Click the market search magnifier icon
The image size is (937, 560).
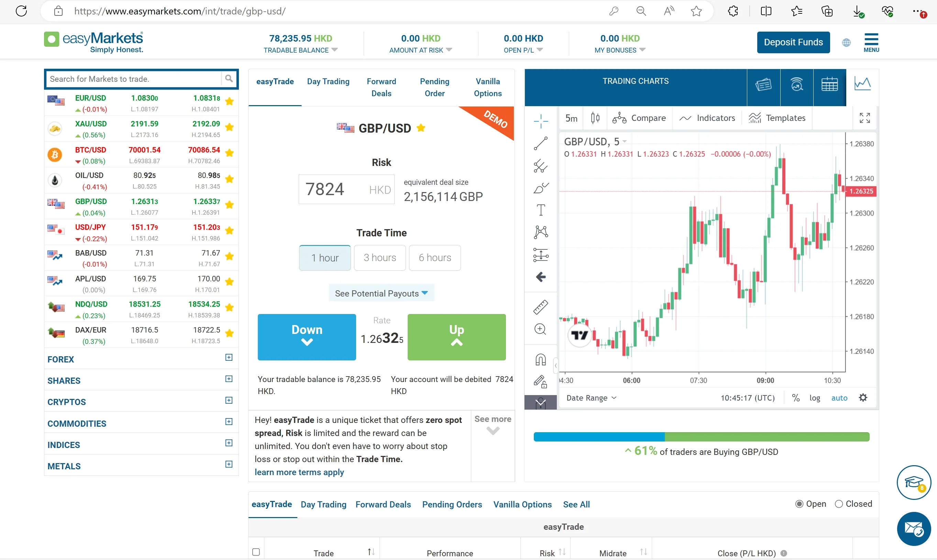tap(229, 78)
